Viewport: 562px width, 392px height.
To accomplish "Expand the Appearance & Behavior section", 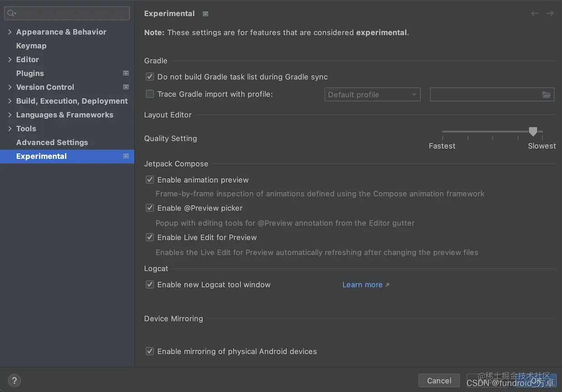I will (10, 32).
